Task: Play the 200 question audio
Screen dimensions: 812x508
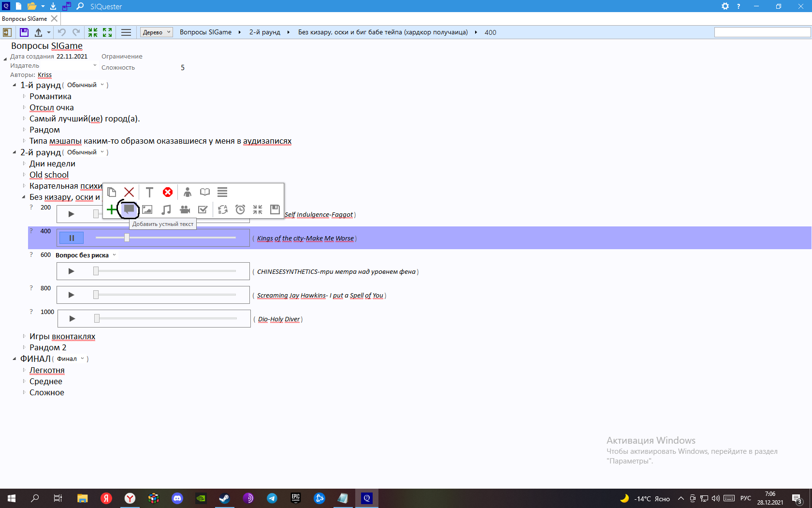Action: [x=71, y=214]
